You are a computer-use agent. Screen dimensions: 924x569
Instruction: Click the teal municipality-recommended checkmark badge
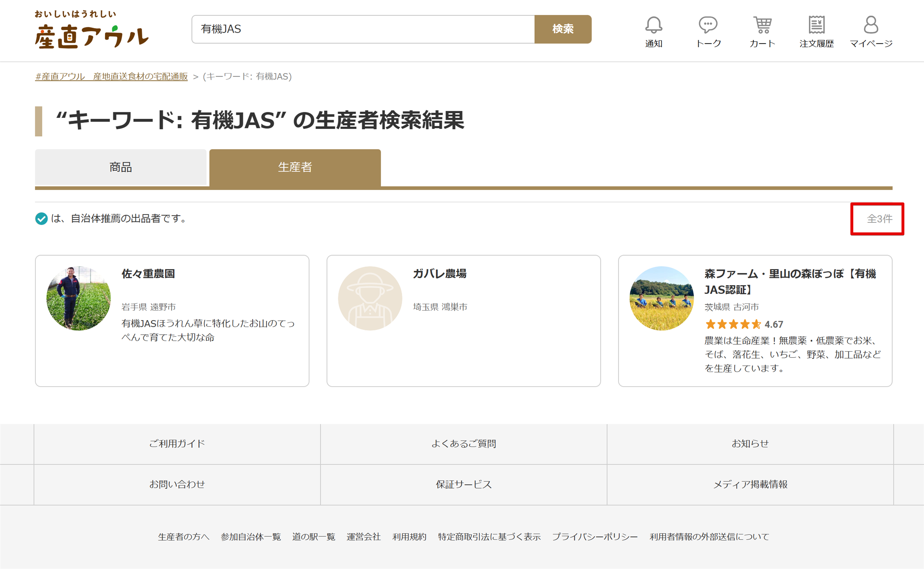pyautogui.click(x=41, y=219)
